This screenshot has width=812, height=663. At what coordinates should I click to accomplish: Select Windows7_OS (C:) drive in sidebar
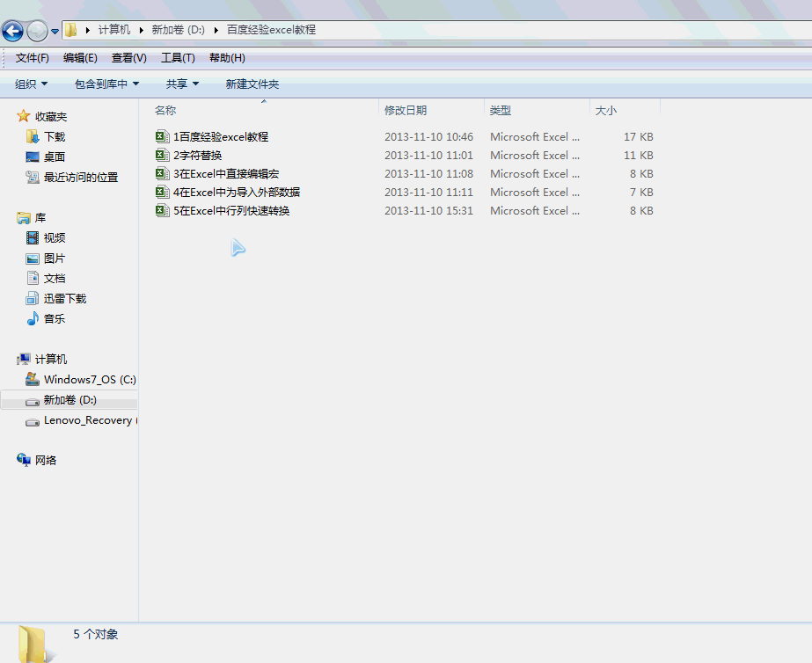pyautogui.click(x=81, y=379)
